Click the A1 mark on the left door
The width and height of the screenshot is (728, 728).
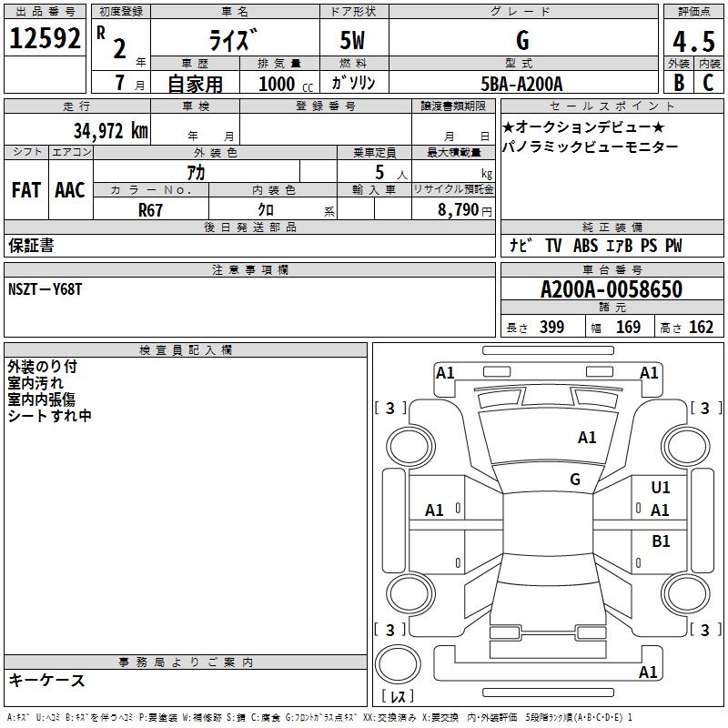[x=434, y=511]
